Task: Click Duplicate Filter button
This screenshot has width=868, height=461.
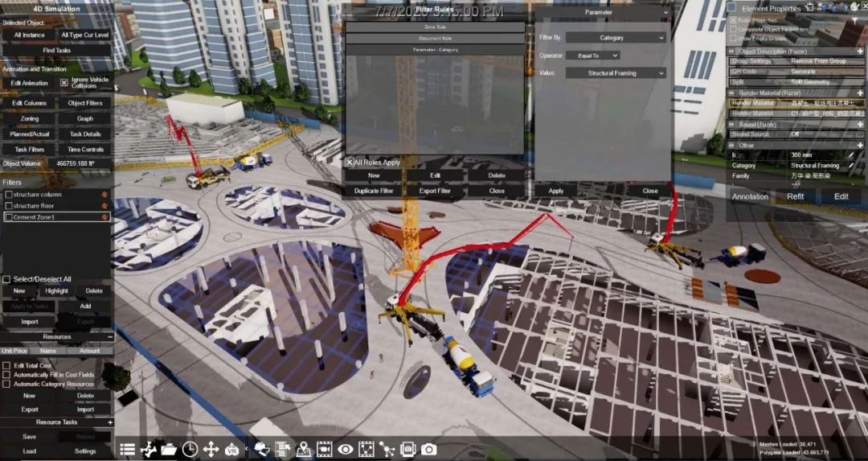Action: (374, 191)
